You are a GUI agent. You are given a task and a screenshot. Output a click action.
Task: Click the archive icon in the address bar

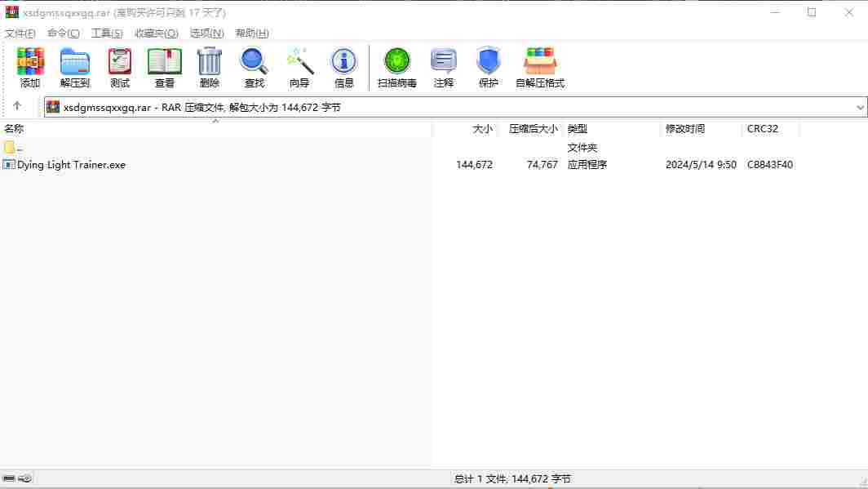pyautogui.click(x=52, y=107)
